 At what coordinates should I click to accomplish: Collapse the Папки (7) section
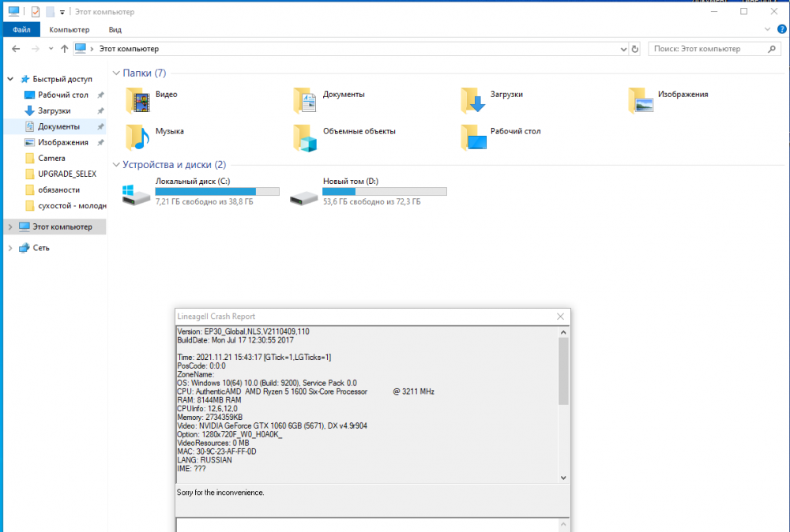pos(116,73)
